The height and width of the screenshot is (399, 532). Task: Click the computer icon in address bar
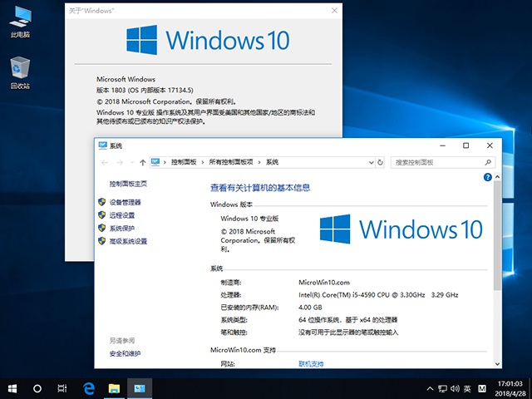tap(155, 162)
